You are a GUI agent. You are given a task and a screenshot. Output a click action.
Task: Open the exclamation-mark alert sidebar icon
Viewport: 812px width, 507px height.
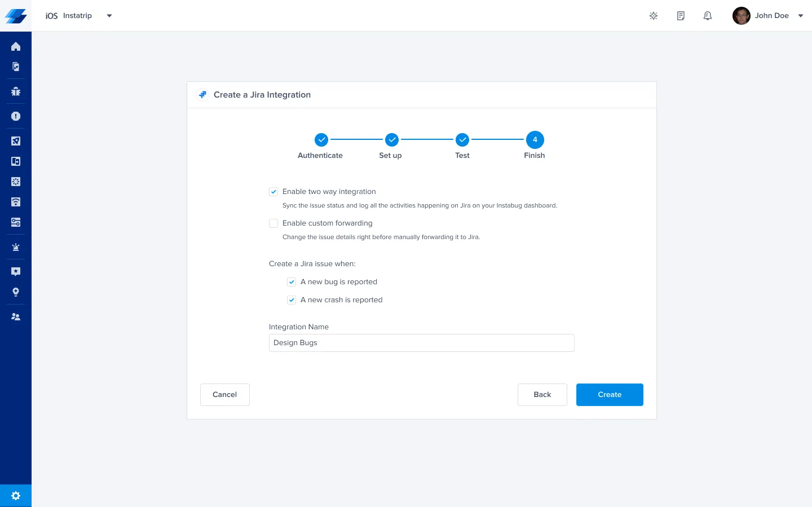[16, 116]
